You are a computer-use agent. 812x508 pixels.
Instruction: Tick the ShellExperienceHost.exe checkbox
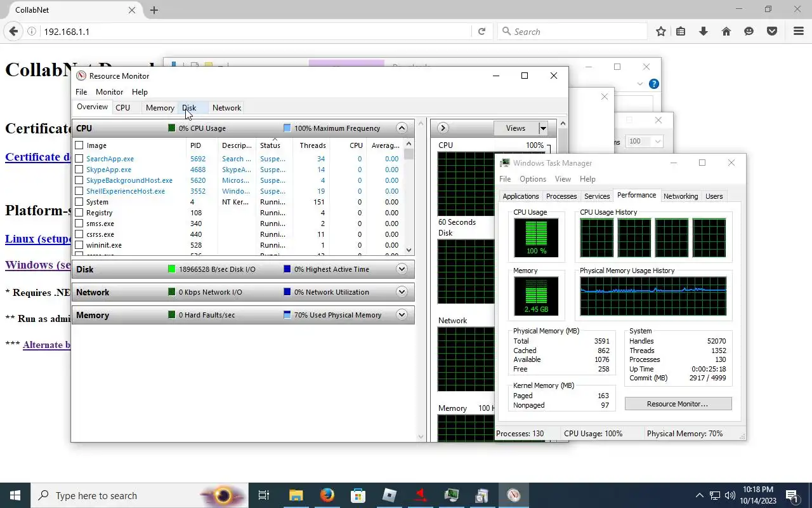[x=79, y=191]
